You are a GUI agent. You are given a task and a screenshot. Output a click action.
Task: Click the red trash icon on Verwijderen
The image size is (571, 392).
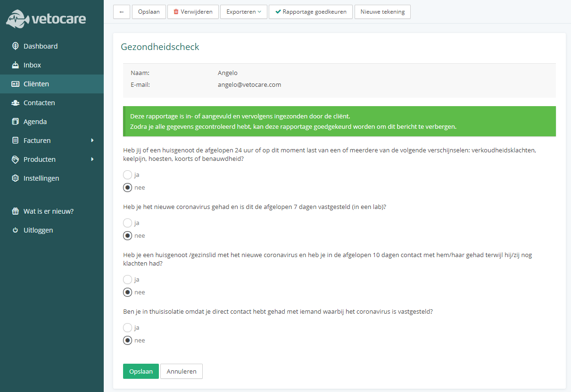click(x=176, y=12)
